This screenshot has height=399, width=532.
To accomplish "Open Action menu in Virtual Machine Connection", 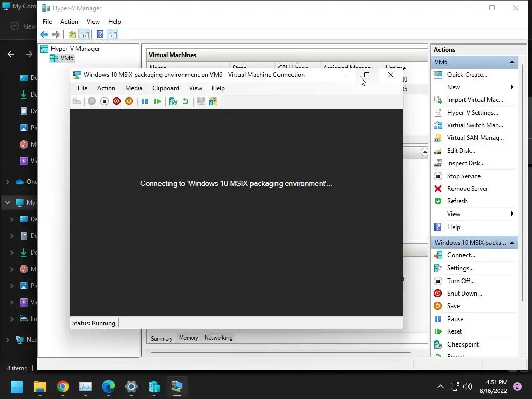I will click(x=106, y=88).
